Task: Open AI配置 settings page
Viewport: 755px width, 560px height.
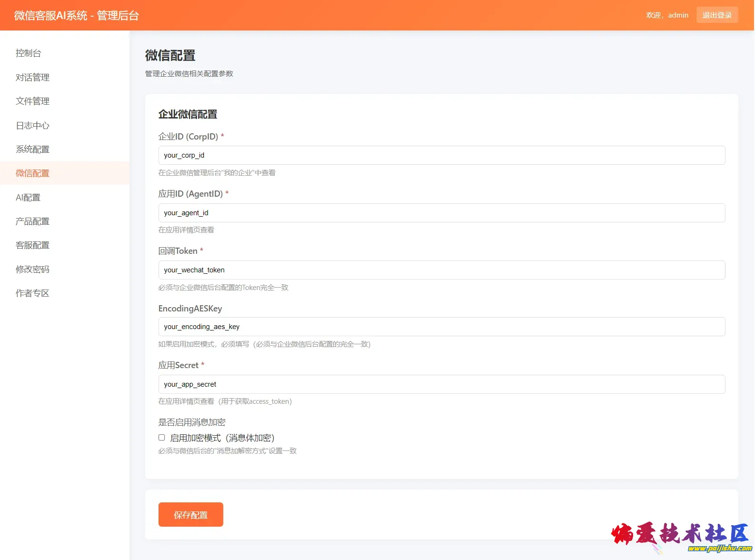Action: [x=28, y=197]
